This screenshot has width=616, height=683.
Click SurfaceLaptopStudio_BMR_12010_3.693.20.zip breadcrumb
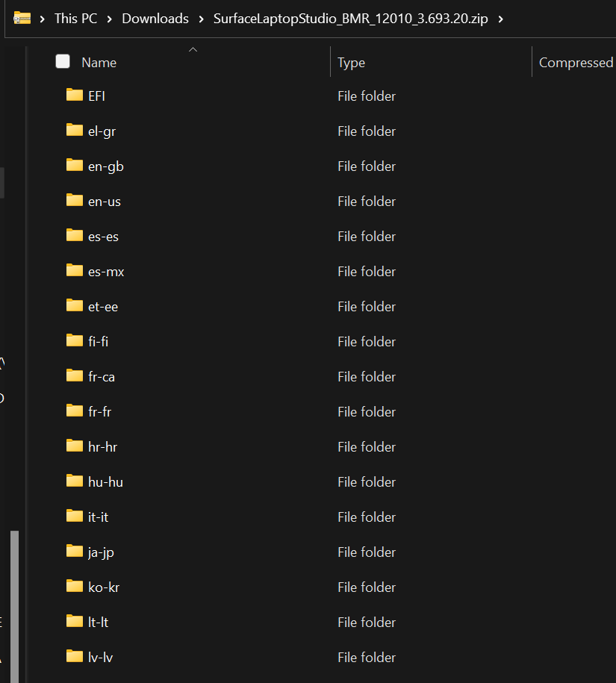(x=351, y=19)
